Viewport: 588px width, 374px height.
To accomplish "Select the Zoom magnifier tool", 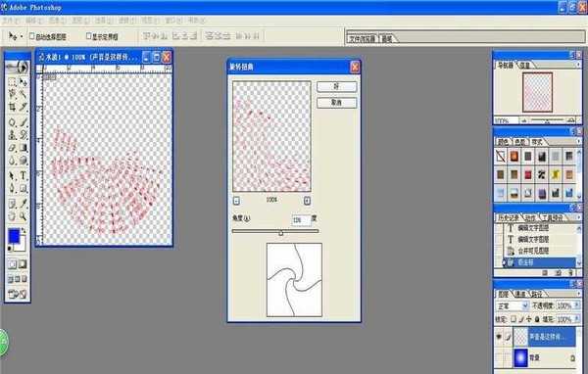I will pos(24,216).
